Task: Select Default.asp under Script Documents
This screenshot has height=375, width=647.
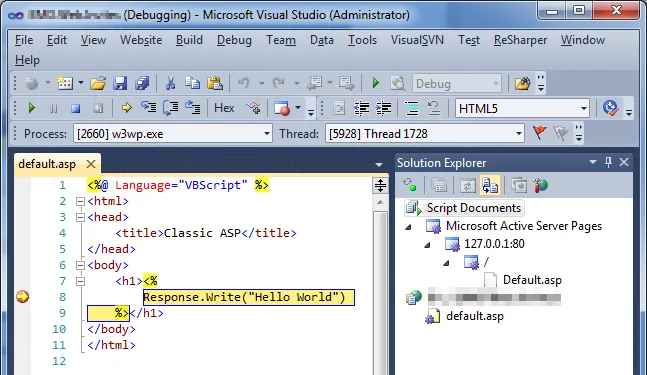Action: tap(531, 280)
